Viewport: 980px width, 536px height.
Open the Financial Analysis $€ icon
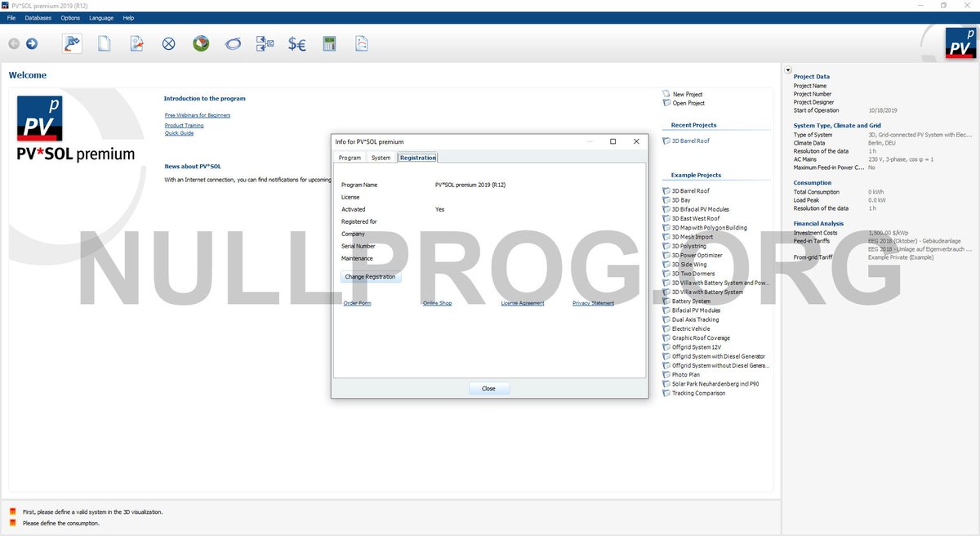click(x=297, y=45)
